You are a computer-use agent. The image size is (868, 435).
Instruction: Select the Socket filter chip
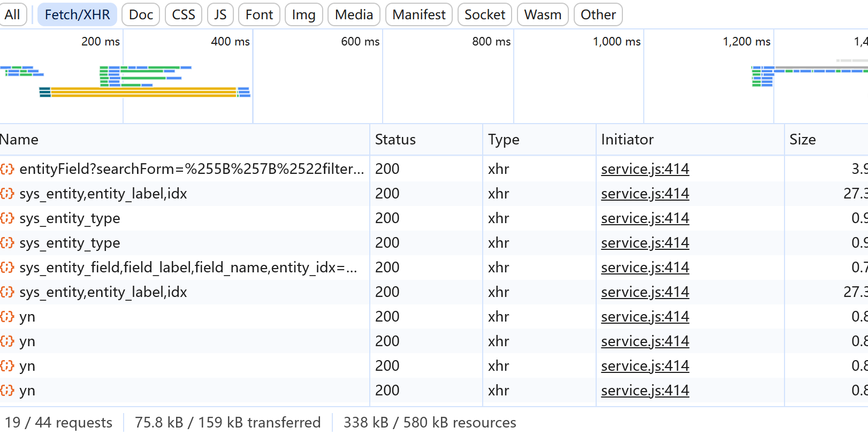(x=484, y=14)
